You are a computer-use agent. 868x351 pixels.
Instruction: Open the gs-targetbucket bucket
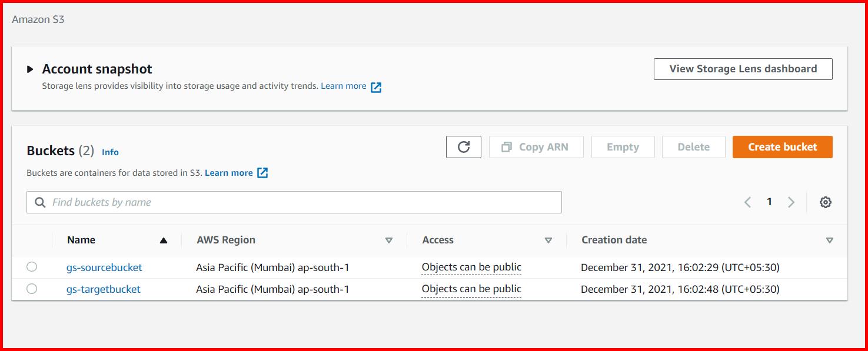click(x=104, y=289)
